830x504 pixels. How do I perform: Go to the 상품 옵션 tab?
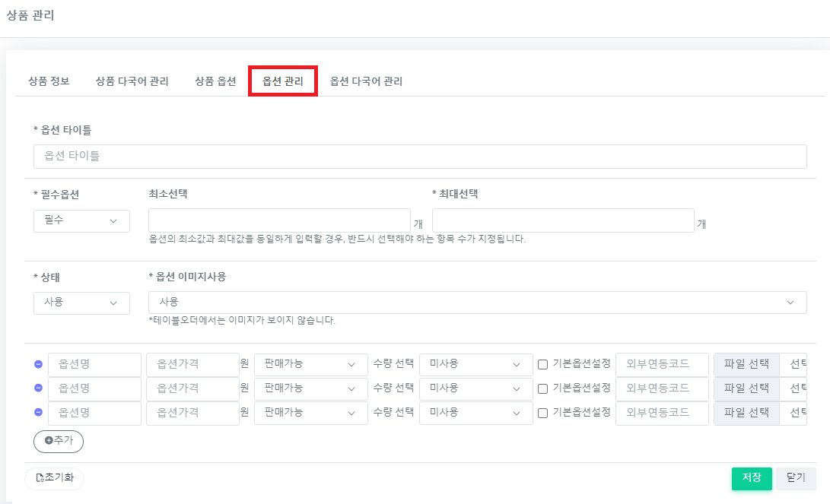point(215,81)
